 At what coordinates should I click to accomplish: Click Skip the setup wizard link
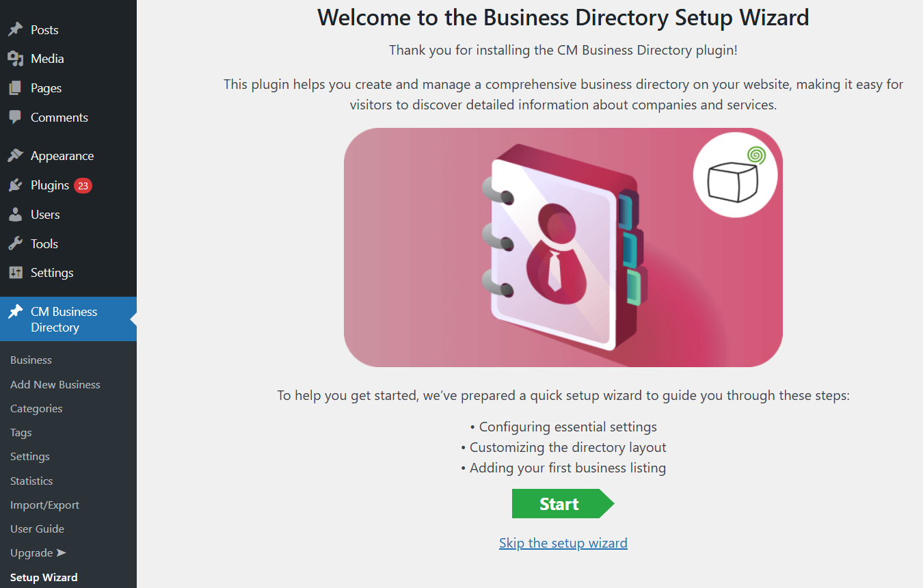(563, 543)
